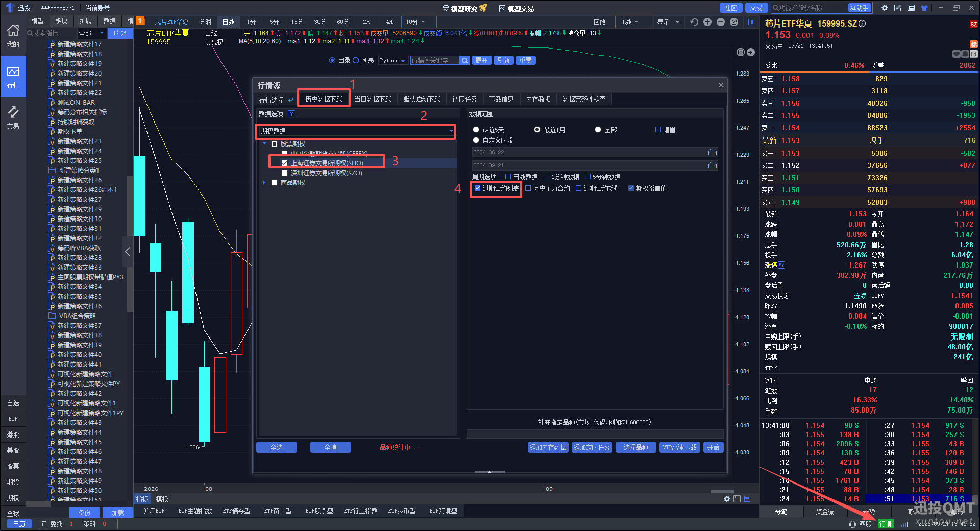Click the undo arrow icon above the chart
This screenshot has height=531, width=980.
[x=694, y=22]
